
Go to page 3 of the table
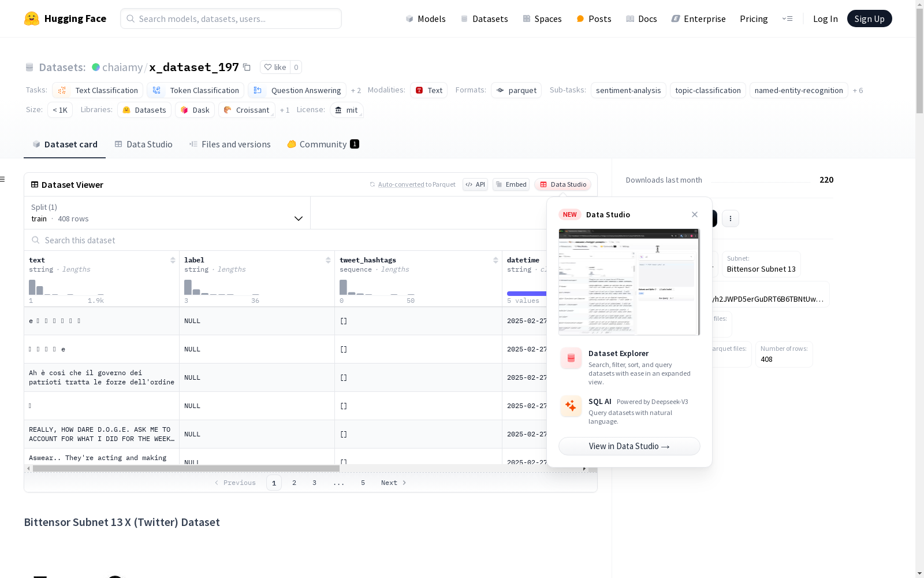coord(314,483)
